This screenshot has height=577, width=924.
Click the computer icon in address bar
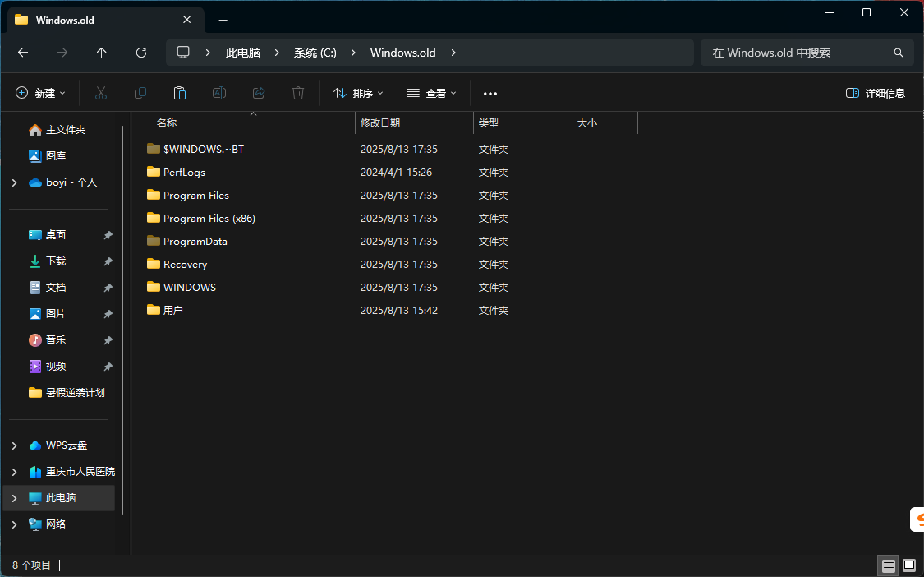183,53
